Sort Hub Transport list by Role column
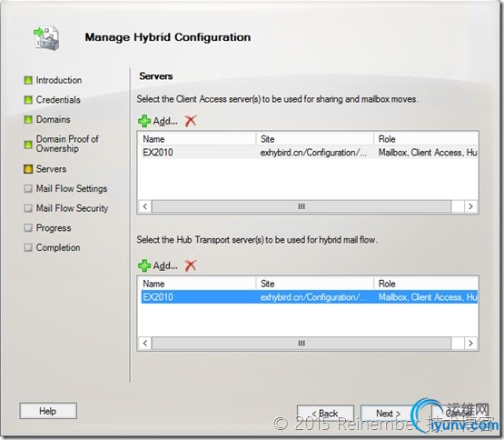The width and height of the screenshot is (504, 440). [x=426, y=284]
